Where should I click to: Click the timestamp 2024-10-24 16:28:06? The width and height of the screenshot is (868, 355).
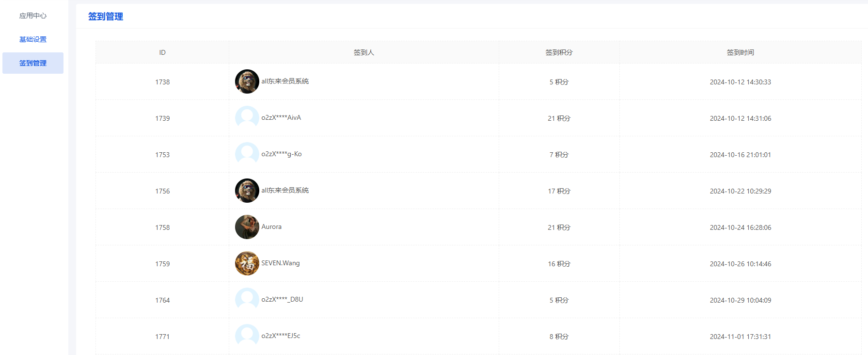[x=740, y=227]
